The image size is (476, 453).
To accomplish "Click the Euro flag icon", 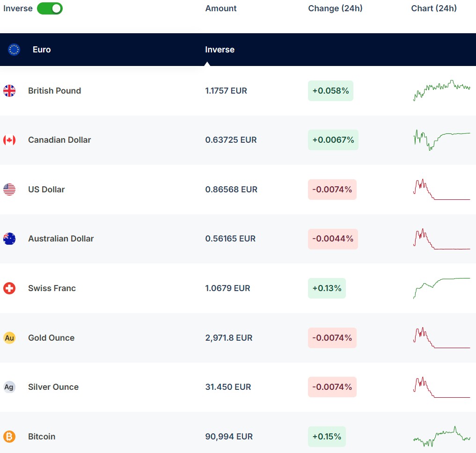I will pos(14,50).
